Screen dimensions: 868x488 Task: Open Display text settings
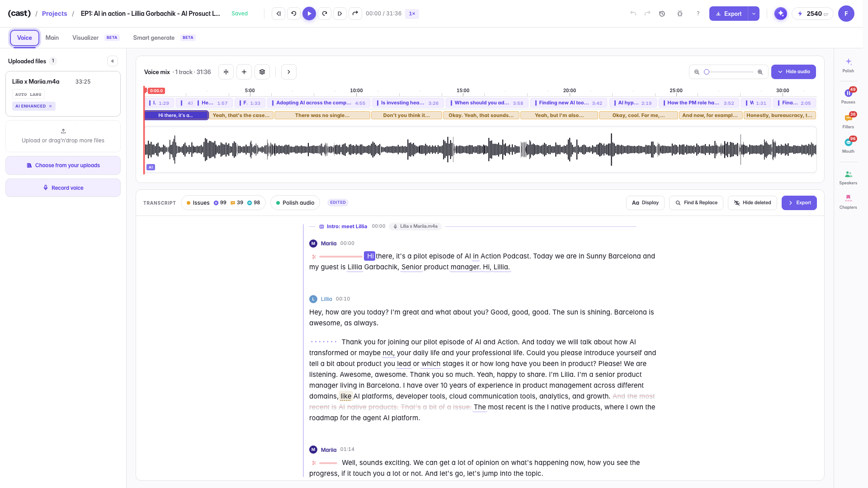(645, 203)
